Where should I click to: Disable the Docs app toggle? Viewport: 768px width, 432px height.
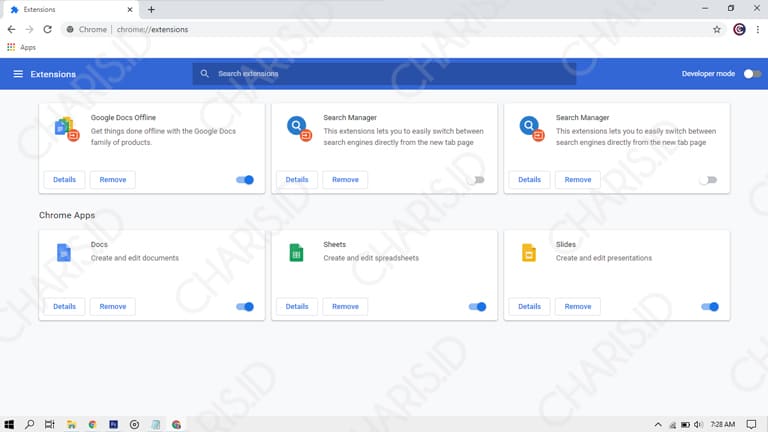[x=245, y=307]
